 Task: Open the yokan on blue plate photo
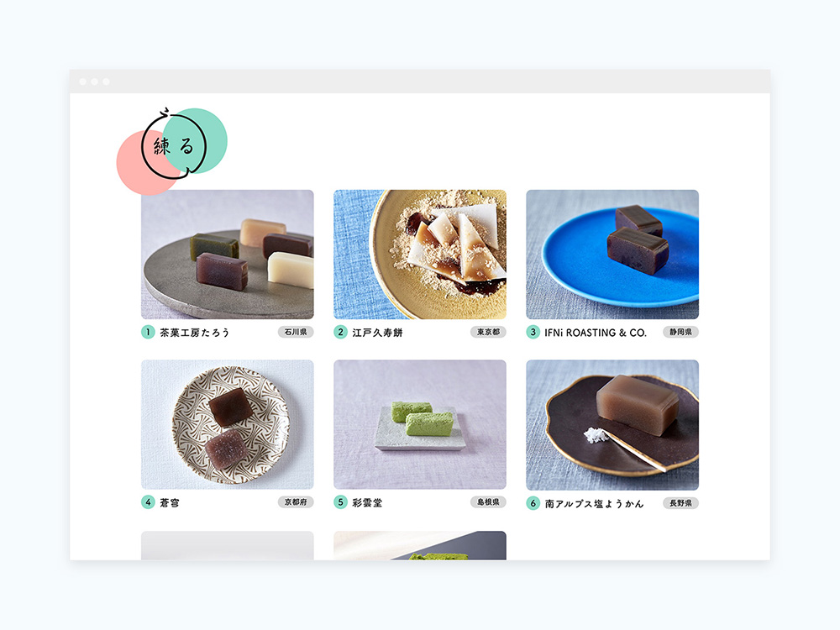[x=612, y=255]
